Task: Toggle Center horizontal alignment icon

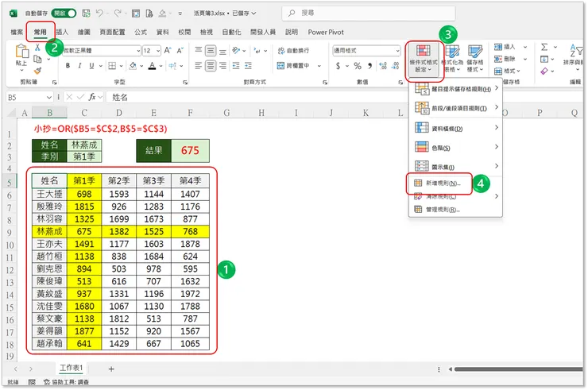Action: pos(211,66)
